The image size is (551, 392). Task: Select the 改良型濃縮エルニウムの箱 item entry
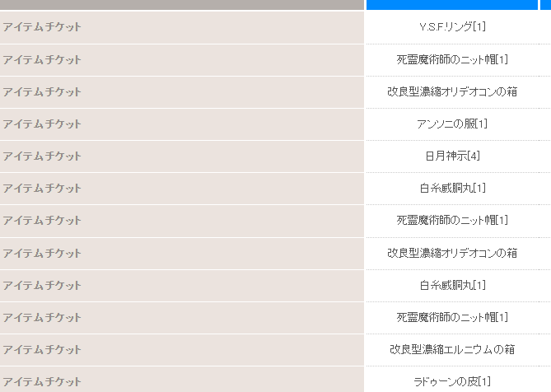[x=452, y=349]
